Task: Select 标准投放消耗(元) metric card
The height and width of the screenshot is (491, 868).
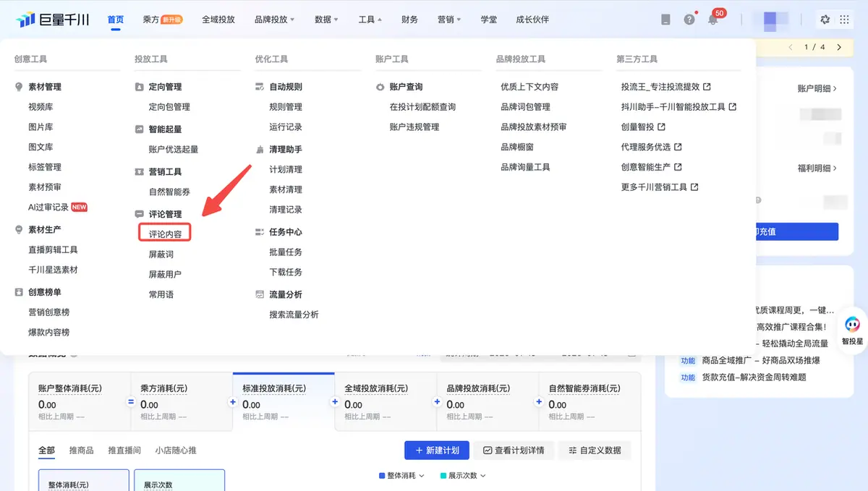Action: pyautogui.click(x=284, y=402)
